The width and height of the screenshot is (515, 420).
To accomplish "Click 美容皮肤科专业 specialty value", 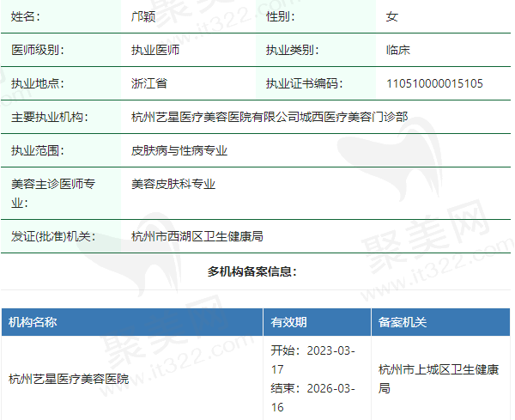I will pyautogui.click(x=173, y=184).
